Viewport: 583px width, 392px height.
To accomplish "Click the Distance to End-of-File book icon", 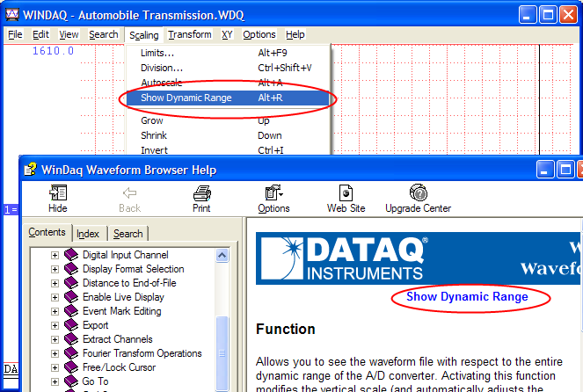I will [x=71, y=283].
